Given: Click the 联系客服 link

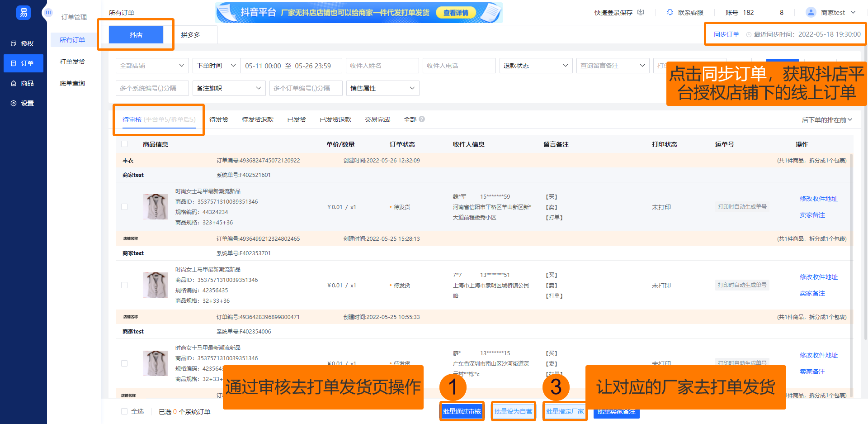Looking at the screenshot, I should [x=690, y=13].
